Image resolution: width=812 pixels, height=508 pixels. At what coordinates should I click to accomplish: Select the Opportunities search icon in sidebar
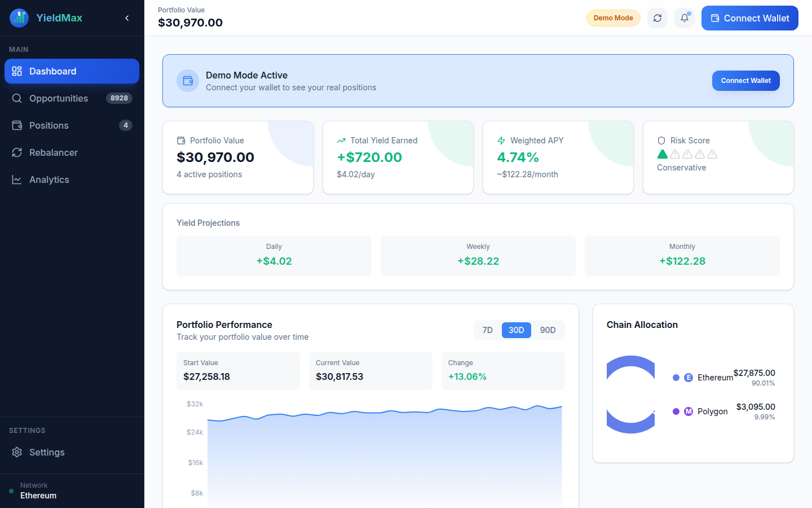(x=17, y=98)
